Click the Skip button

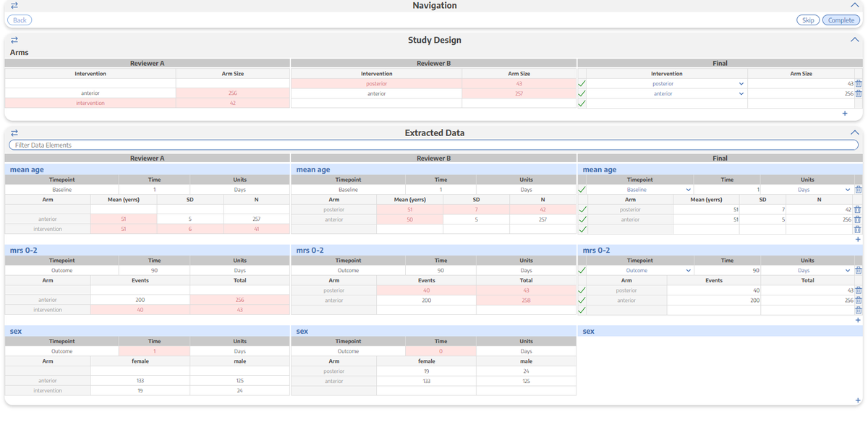pos(808,20)
